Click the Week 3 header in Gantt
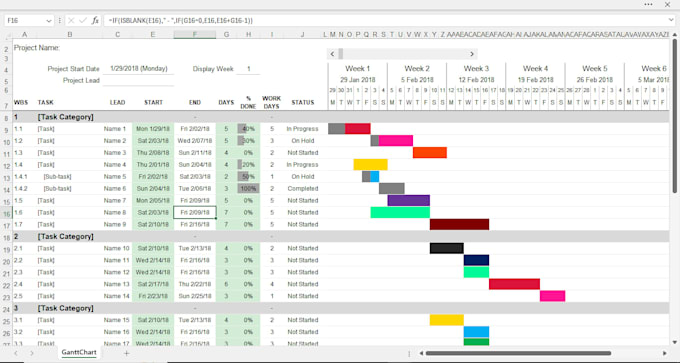 (x=476, y=69)
